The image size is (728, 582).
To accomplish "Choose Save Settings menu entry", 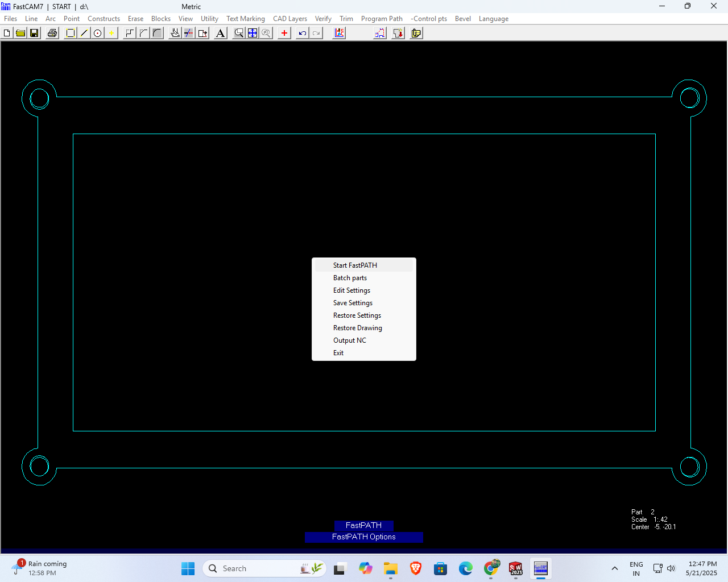I will 364,303.
